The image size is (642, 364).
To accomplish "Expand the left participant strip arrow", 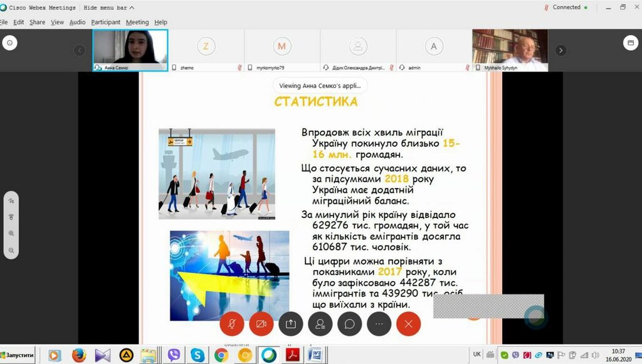I will (x=80, y=50).
